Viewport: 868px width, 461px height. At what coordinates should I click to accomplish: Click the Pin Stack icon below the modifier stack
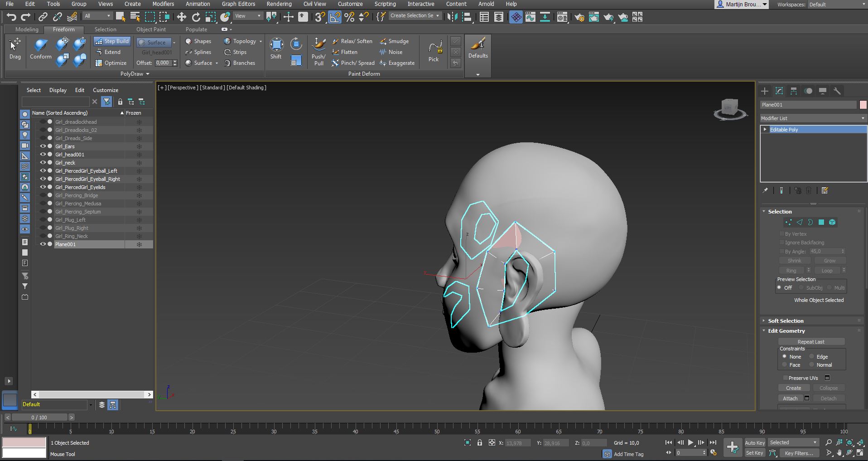(x=765, y=190)
